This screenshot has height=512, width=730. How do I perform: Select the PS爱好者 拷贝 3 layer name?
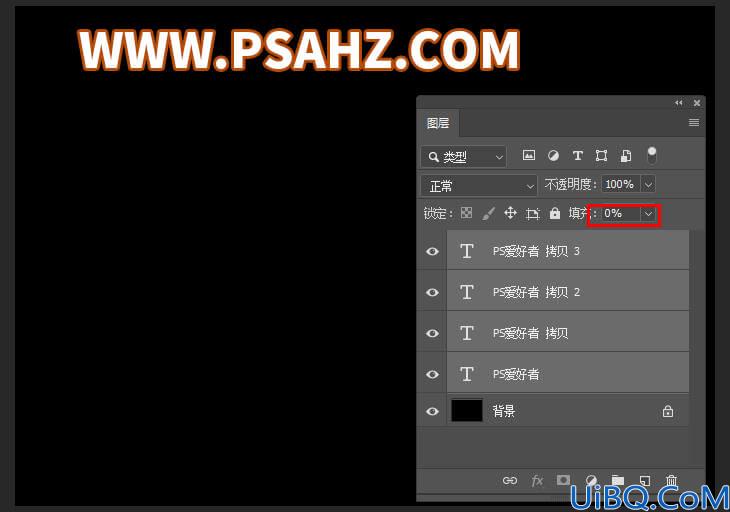[x=536, y=251]
